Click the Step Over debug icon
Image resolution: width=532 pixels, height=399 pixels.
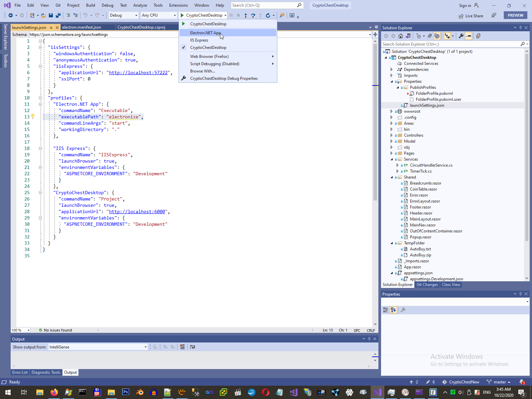[x=253, y=15]
